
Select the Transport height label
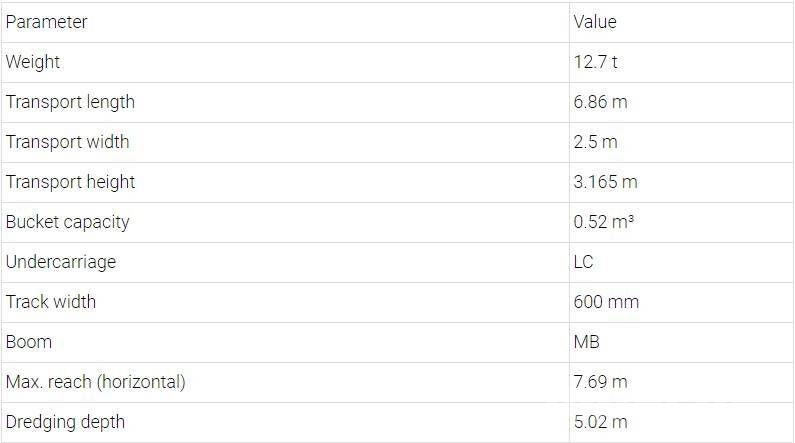pyautogui.click(x=70, y=182)
